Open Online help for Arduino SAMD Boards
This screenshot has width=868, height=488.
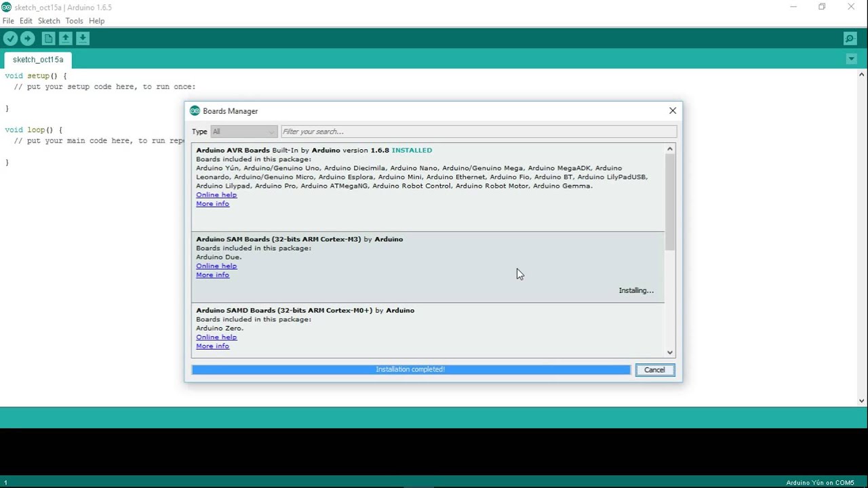tap(216, 337)
